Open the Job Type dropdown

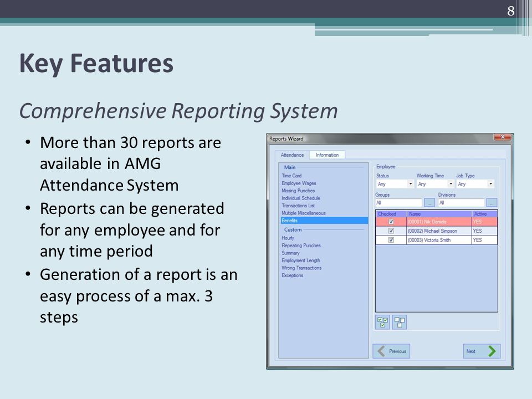click(475, 184)
